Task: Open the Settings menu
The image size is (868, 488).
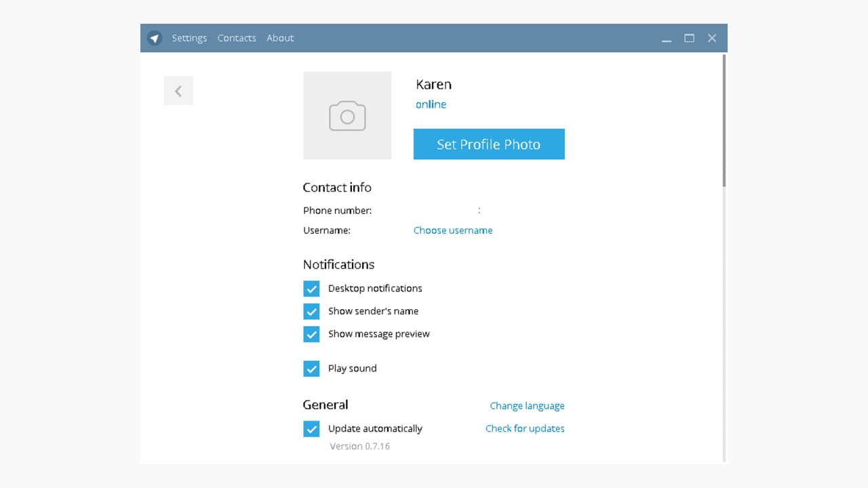Action: pos(189,38)
